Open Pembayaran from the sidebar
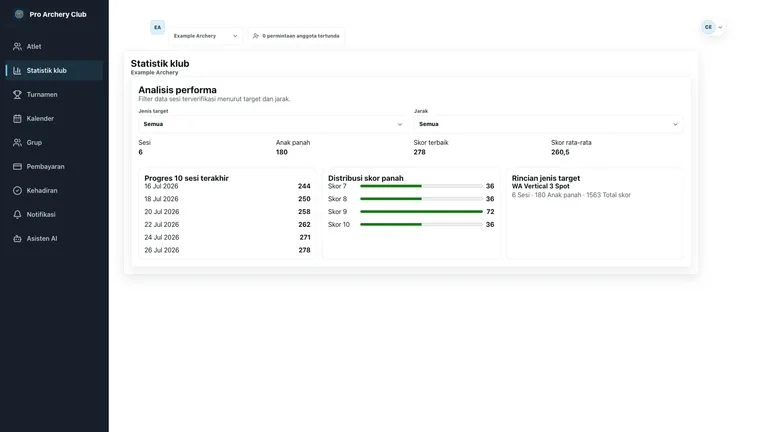 click(54, 167)
